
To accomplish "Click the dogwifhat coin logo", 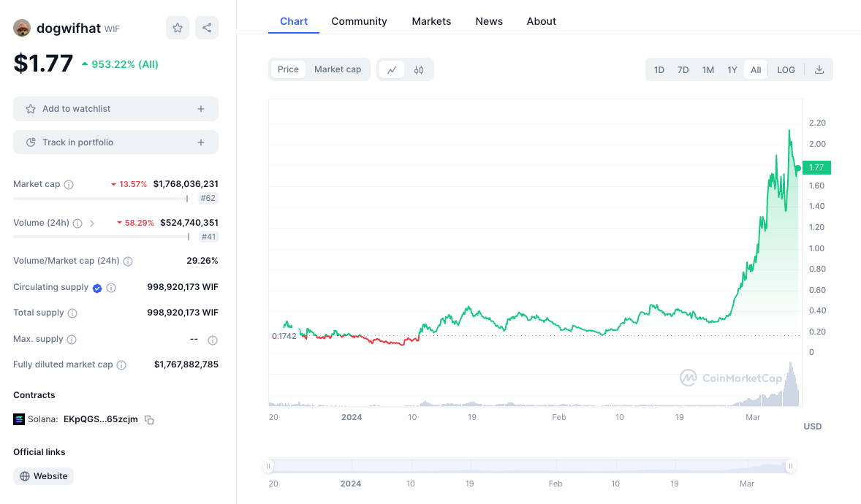I will coord(22,28).
